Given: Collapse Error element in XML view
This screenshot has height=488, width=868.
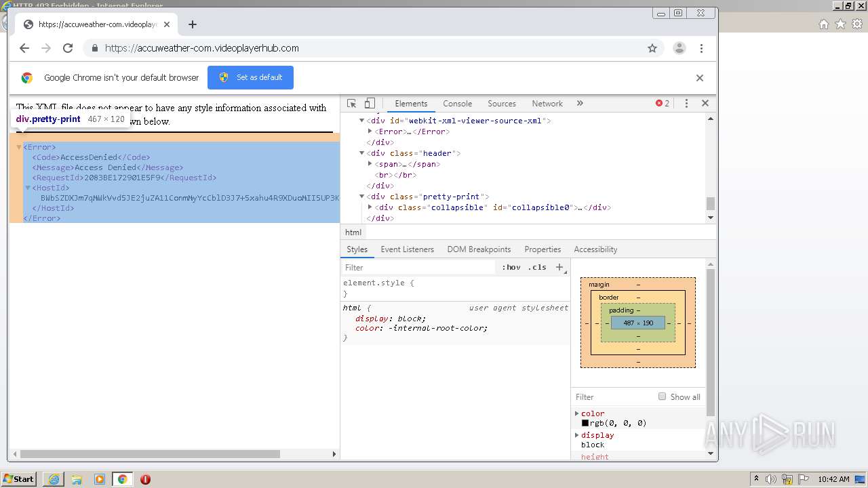Looking at the screenshot, I should [x=19, y=147].
